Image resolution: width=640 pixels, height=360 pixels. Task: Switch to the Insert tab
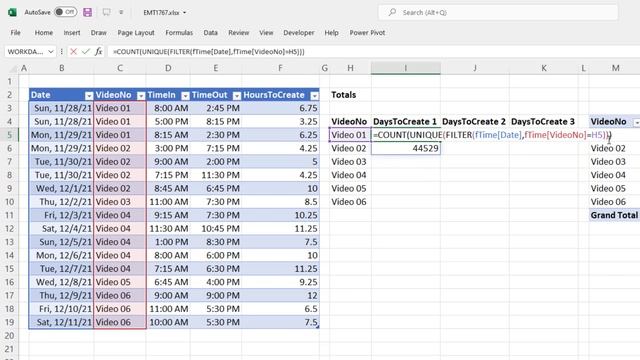72,33
